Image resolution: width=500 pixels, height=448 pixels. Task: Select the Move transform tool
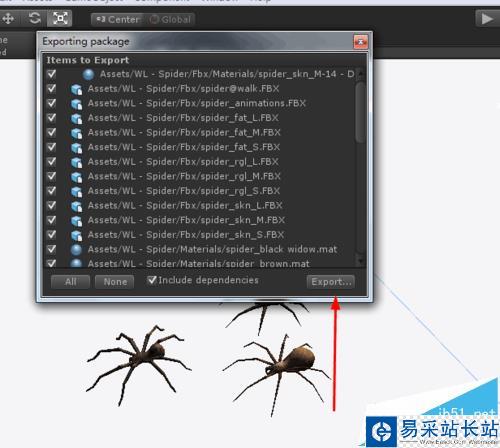8,18
